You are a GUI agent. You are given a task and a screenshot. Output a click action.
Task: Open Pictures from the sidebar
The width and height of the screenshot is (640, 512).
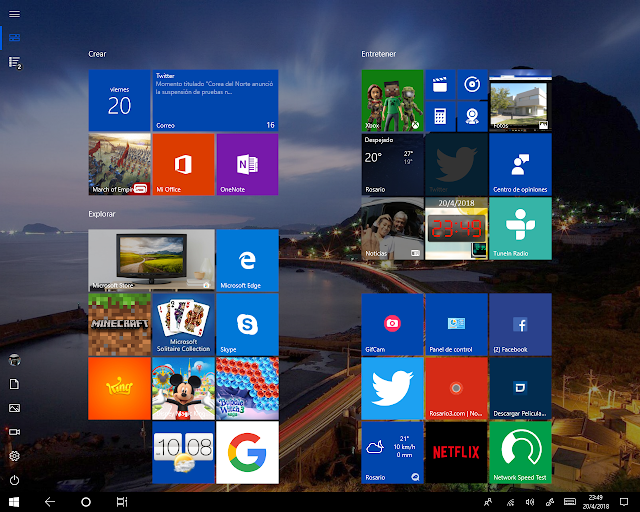[14, 408]
